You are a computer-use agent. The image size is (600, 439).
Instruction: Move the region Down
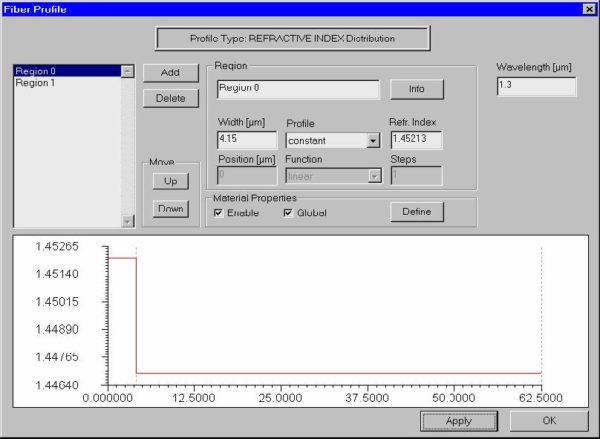(x=171, y=209)
